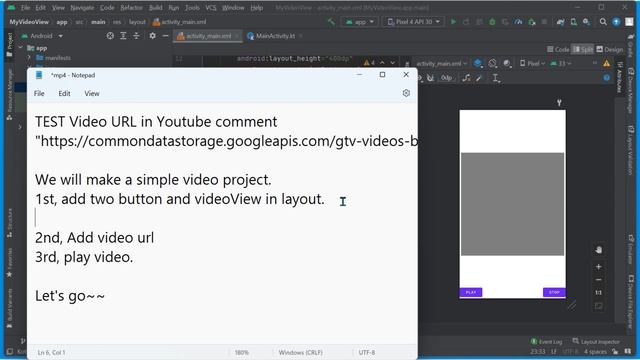Run the app with green play icon

point(453,22)
